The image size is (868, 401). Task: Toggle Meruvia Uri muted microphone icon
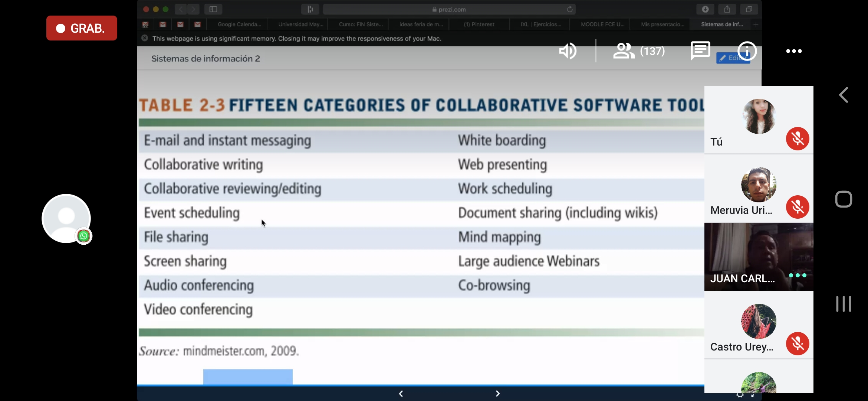(798, 207)
